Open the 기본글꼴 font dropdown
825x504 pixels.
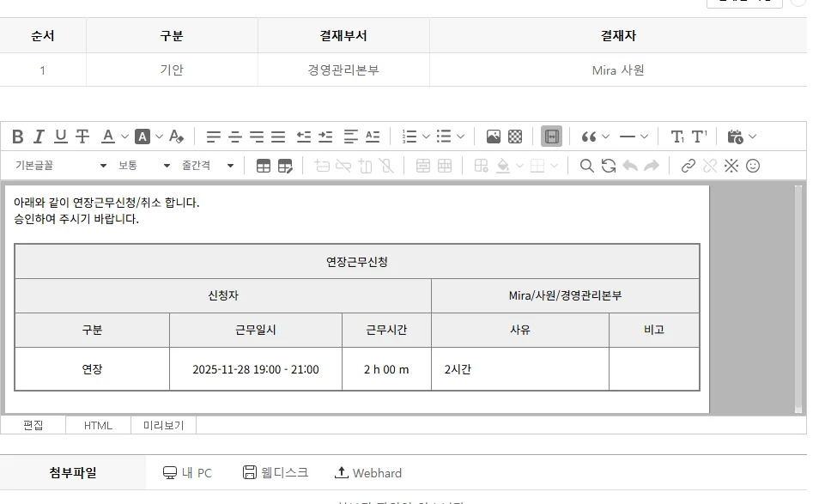(x=60, y=166)
